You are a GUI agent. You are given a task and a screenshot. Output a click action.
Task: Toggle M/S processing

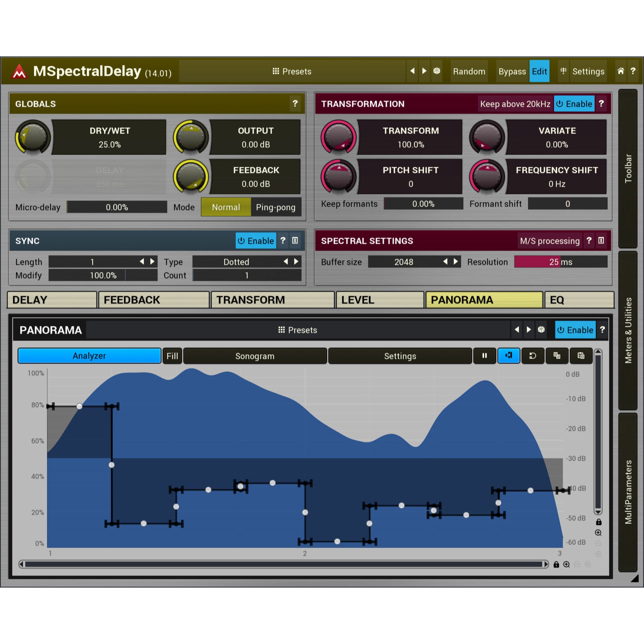550,241
